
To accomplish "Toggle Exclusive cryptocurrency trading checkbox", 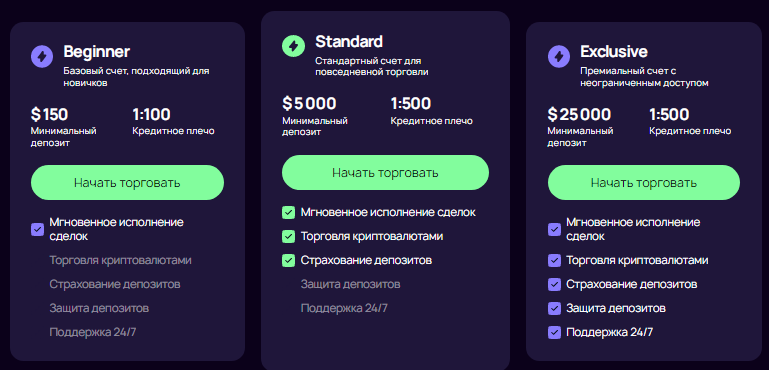I will coord(554,261).
